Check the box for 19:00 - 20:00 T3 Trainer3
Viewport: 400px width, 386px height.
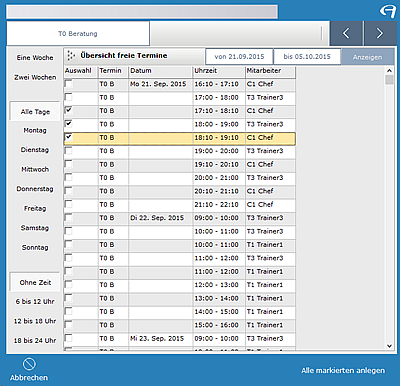69,150
